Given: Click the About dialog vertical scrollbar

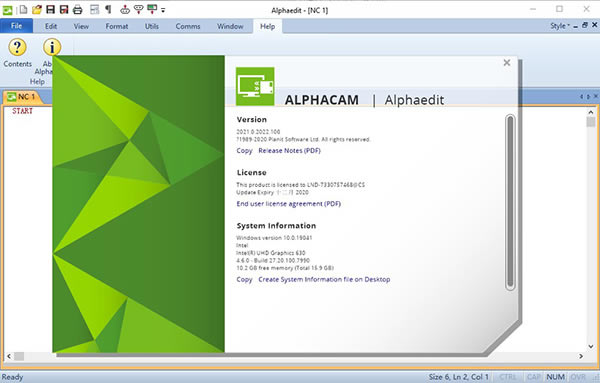Looking at the screenshot, I should pyautogui.click(x=510, y=202).
